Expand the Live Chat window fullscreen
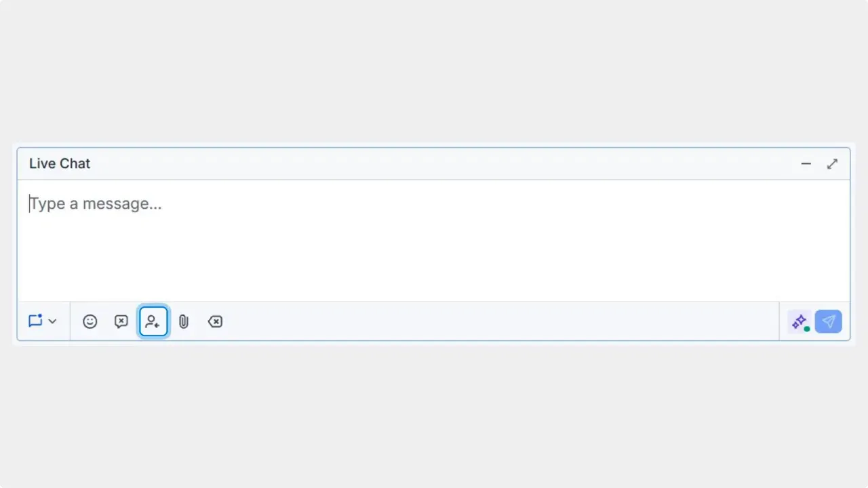Screen dimensions: 868x488 click(832, 163)
